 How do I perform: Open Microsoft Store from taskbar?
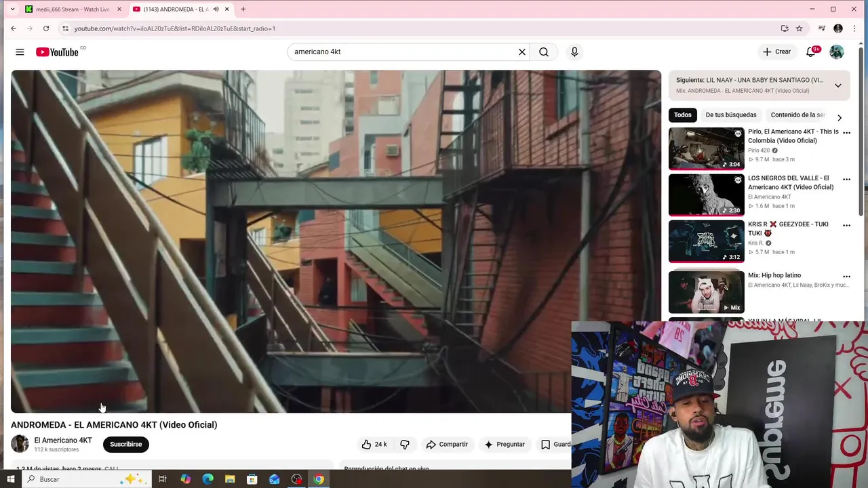pyautogui.click(x=252, y=479)
